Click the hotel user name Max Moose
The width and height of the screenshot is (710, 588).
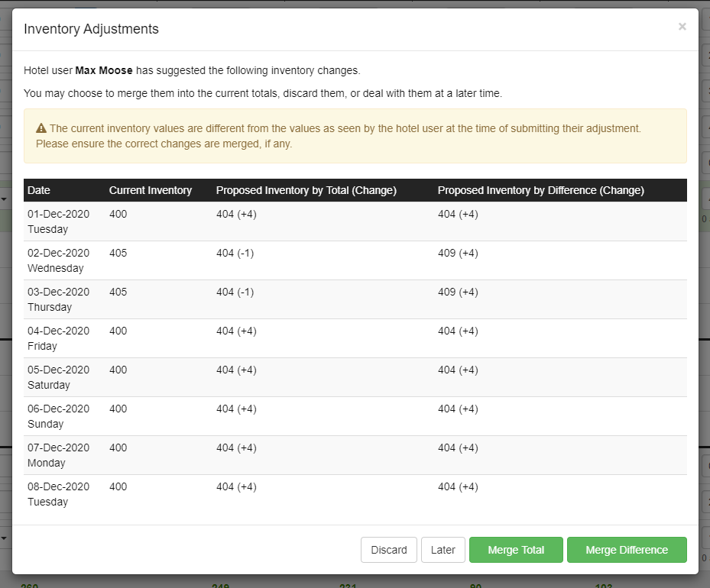coord(104,70)
